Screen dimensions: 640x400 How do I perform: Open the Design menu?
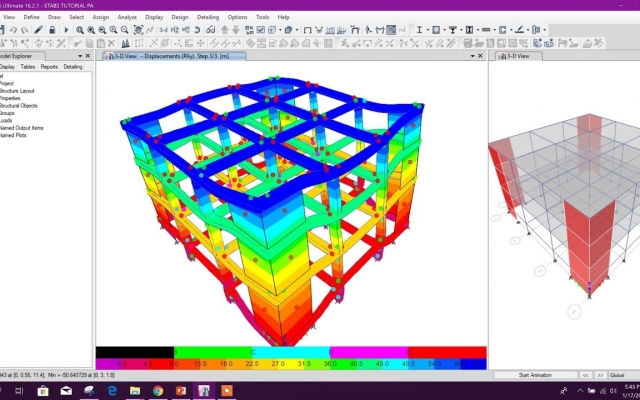pos(180,17)
